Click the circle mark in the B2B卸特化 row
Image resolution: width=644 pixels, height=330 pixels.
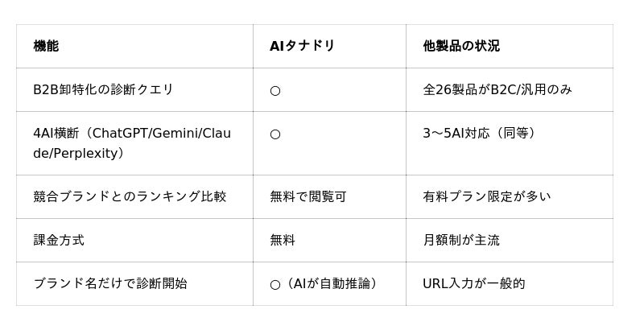pyautogui.click(x=275, y=91)
